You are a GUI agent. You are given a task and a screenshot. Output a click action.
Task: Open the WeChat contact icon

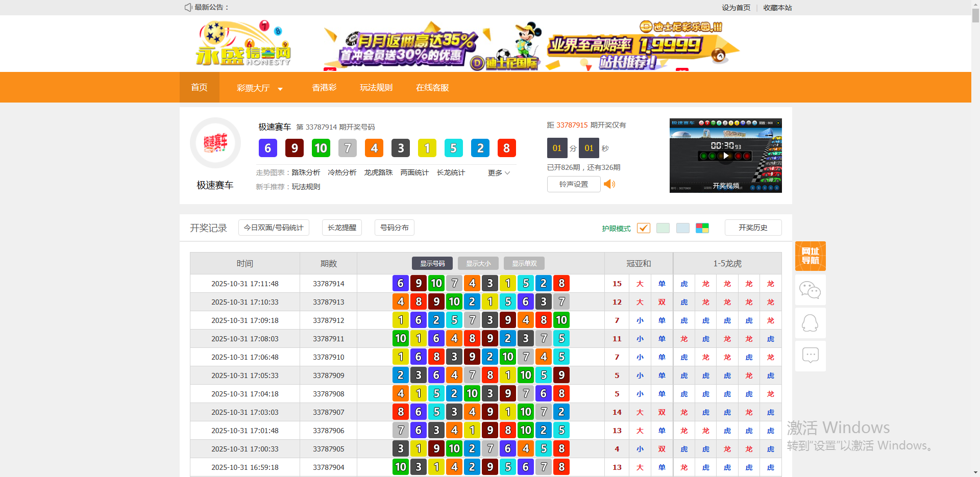810,290
